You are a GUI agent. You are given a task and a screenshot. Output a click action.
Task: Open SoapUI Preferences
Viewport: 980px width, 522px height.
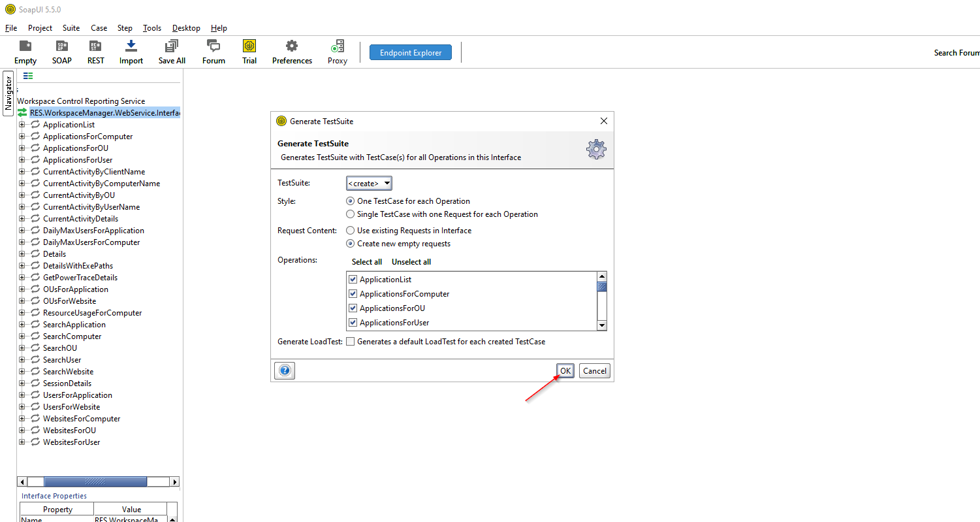click(x=292, y=52)
